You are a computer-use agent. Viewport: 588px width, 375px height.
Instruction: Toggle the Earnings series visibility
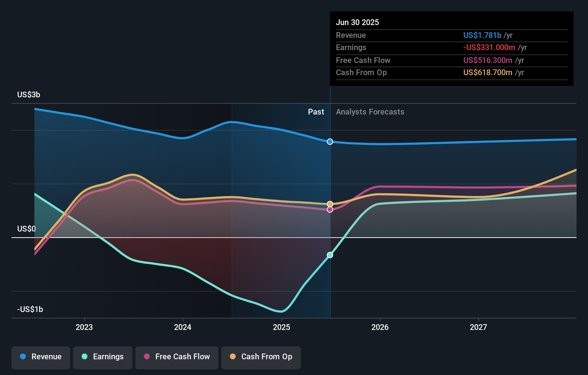pos(103,357)
